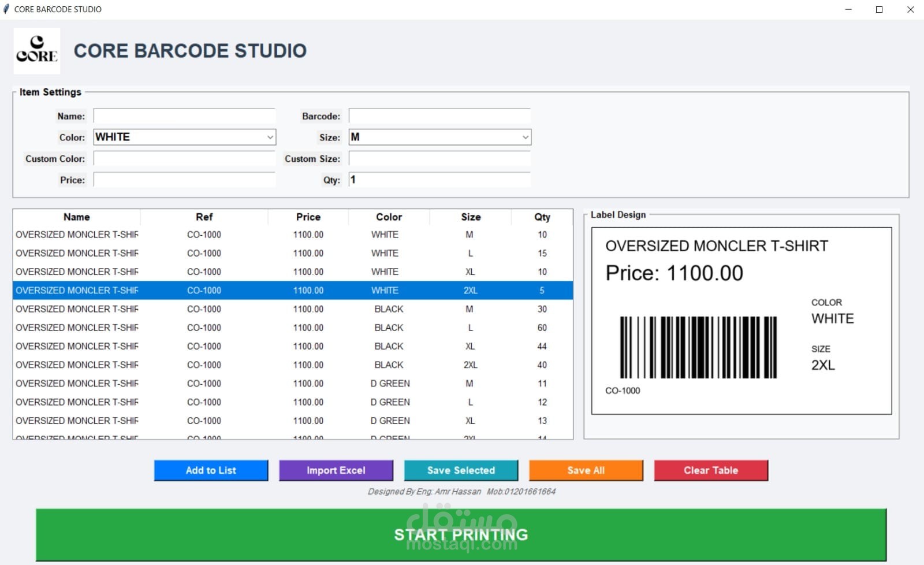
Task: Click the Color column header
Action: [389, 217]
